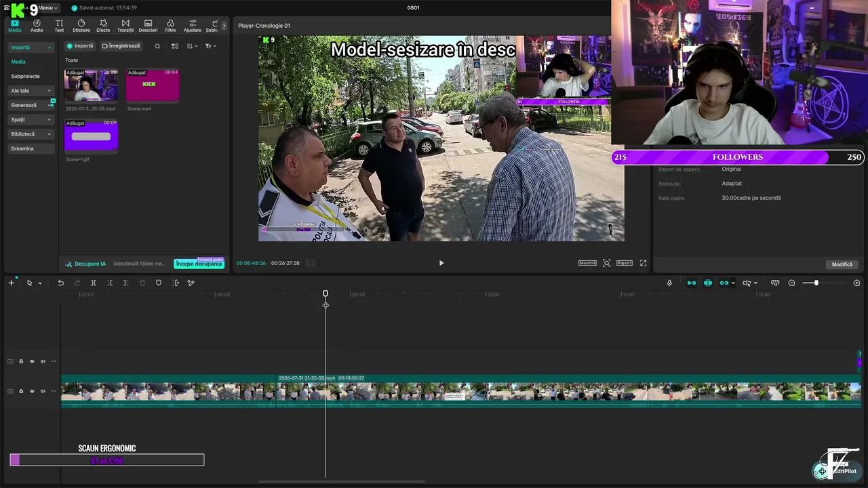Open the media filter dropdown
Image resolution: width=868 pixels, height=488 pixels.
click(x=210, y=46)
